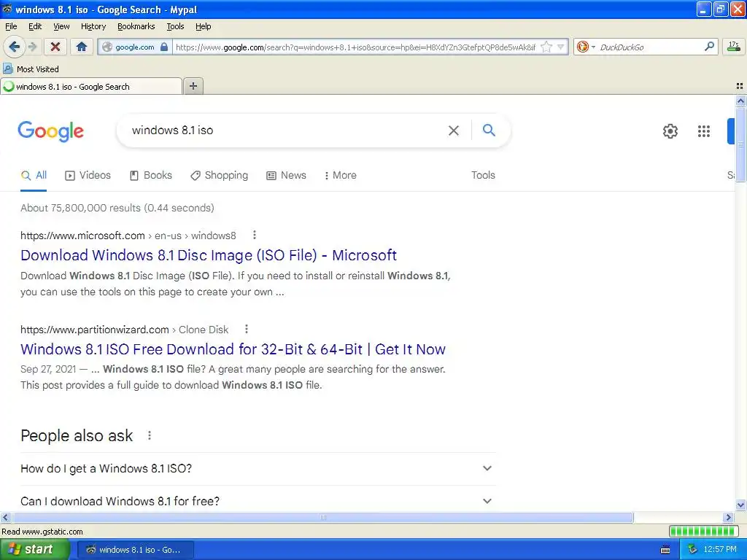Open the Edit menu
Screen dimensions: 747x560
pyautogui.click(x=35, y=26)
